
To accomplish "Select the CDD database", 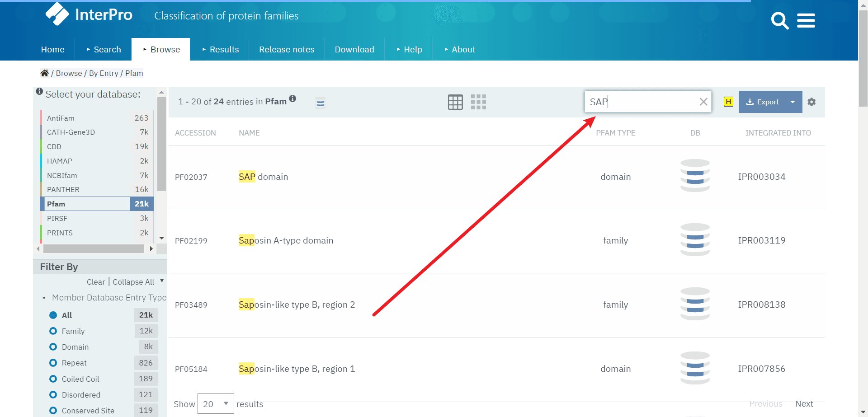I will pyautogui.click(x=97, y=146).
